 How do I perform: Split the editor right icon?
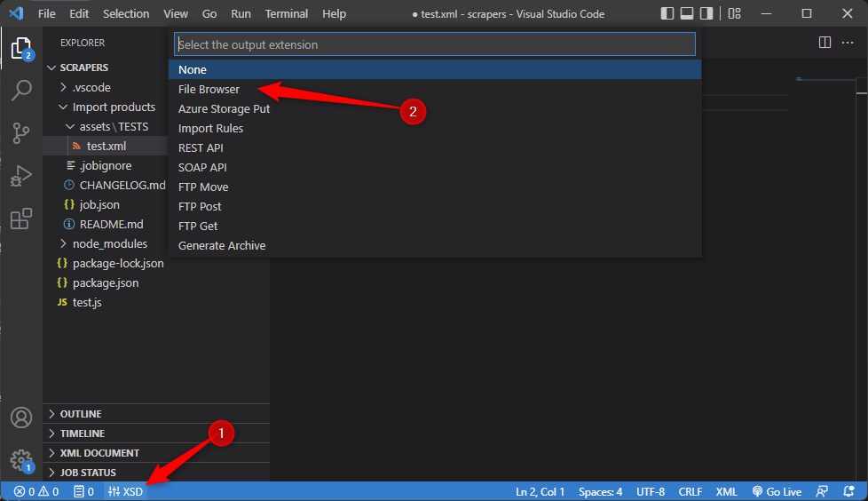[825, 42]
